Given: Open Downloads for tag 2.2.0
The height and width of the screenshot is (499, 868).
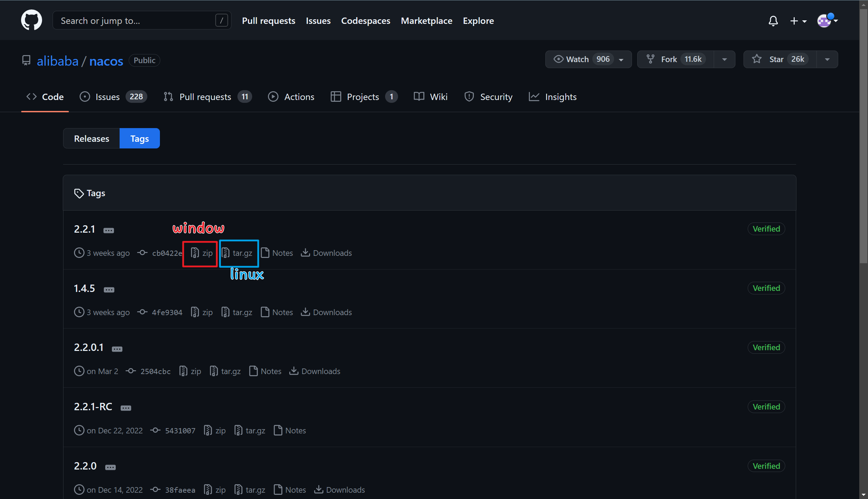Looking at the screenshot, I should pyautogui.click(x=339, y=490).
